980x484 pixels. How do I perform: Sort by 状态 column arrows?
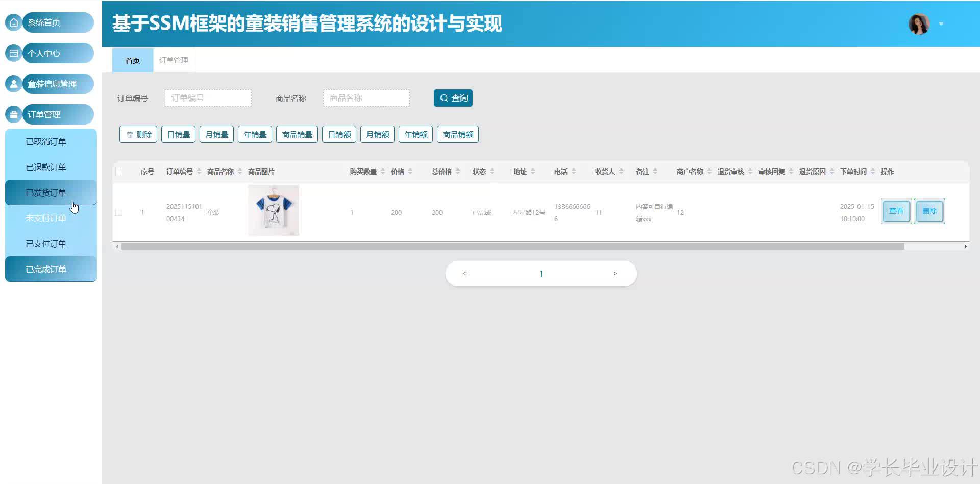click(x=492, y=172)
